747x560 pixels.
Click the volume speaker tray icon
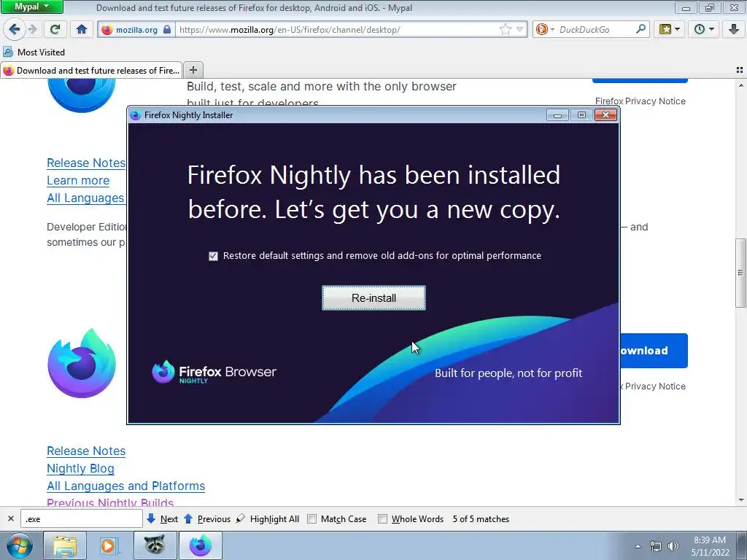(x=673, y=546)
